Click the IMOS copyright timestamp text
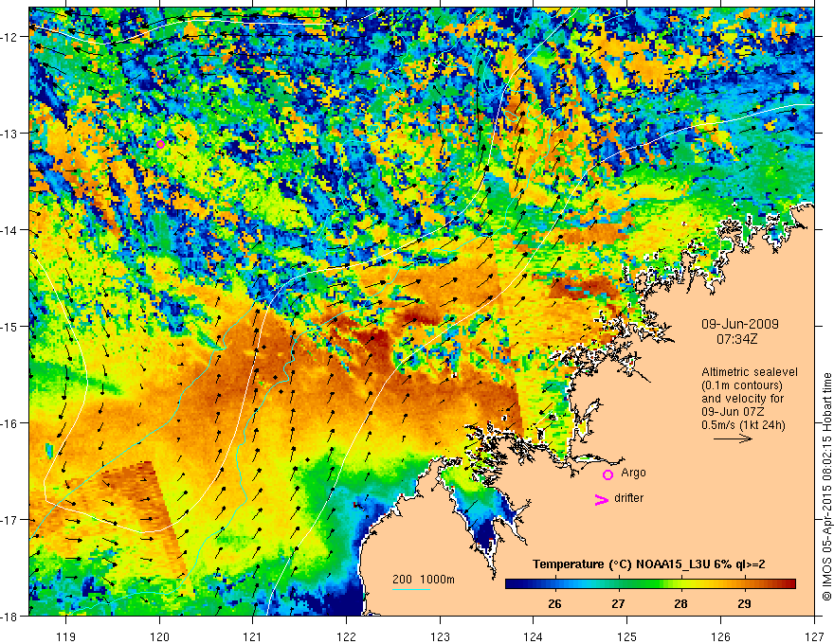Viewport: 834px width, 644px height. coord(826,486)
